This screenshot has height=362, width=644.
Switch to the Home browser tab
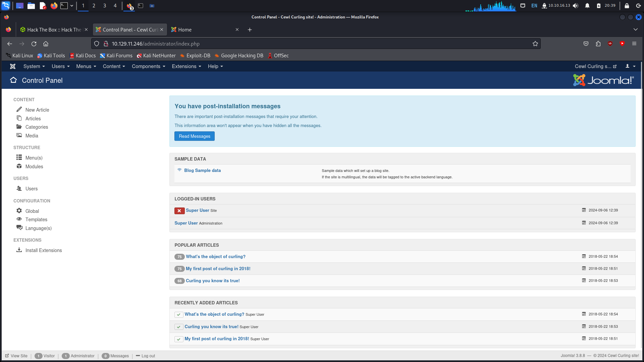pos(205,30)
